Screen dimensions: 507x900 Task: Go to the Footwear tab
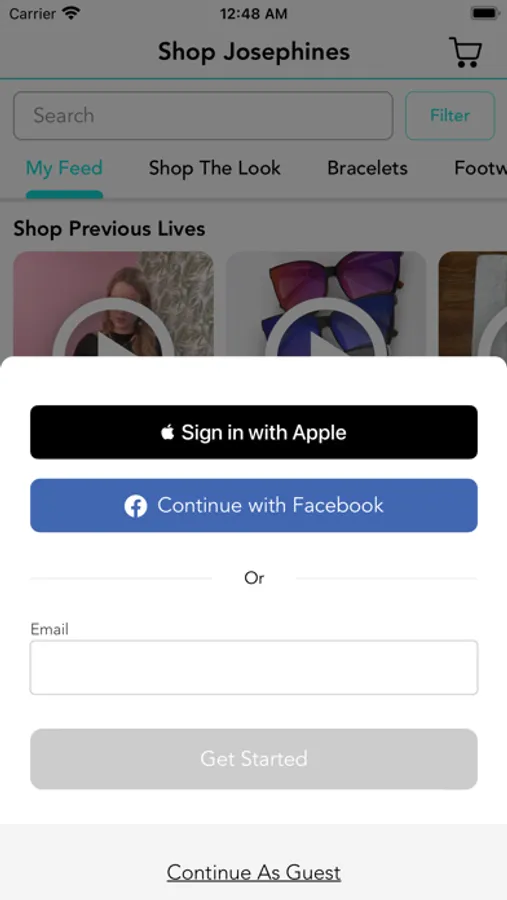click(481, 168)
